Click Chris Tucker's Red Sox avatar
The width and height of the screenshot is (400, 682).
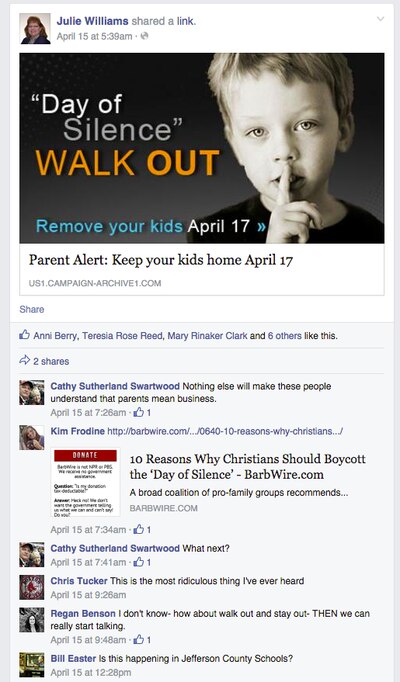(x=32, y=588)
